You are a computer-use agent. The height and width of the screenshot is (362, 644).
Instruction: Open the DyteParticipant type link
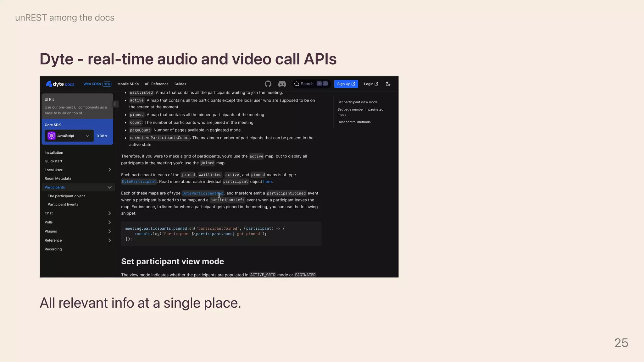pyautogui.click(x=139, y=182)
